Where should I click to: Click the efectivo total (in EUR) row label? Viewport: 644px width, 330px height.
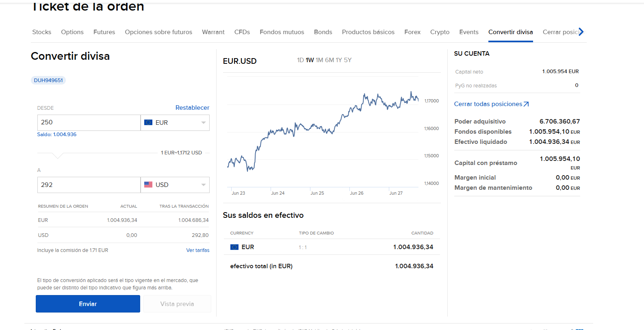click(261, 266)
